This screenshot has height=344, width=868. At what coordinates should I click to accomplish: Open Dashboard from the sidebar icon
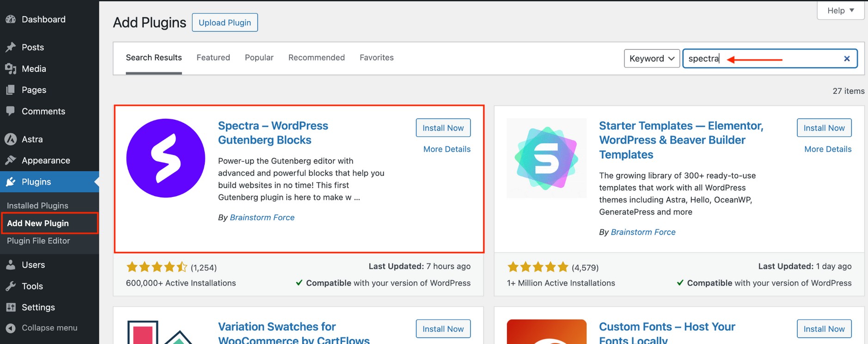coord(11,19)
